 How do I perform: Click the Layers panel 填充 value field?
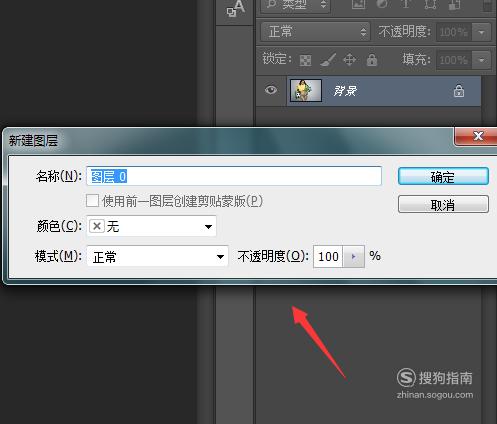(x=453, y=60)
